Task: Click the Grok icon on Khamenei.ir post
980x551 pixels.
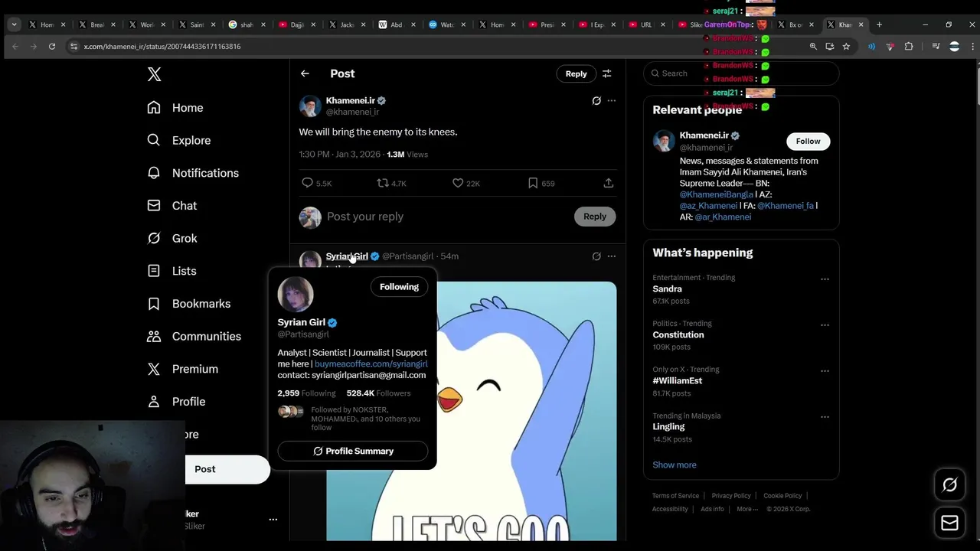Action: pyautogui.click(x=596, y=100)
